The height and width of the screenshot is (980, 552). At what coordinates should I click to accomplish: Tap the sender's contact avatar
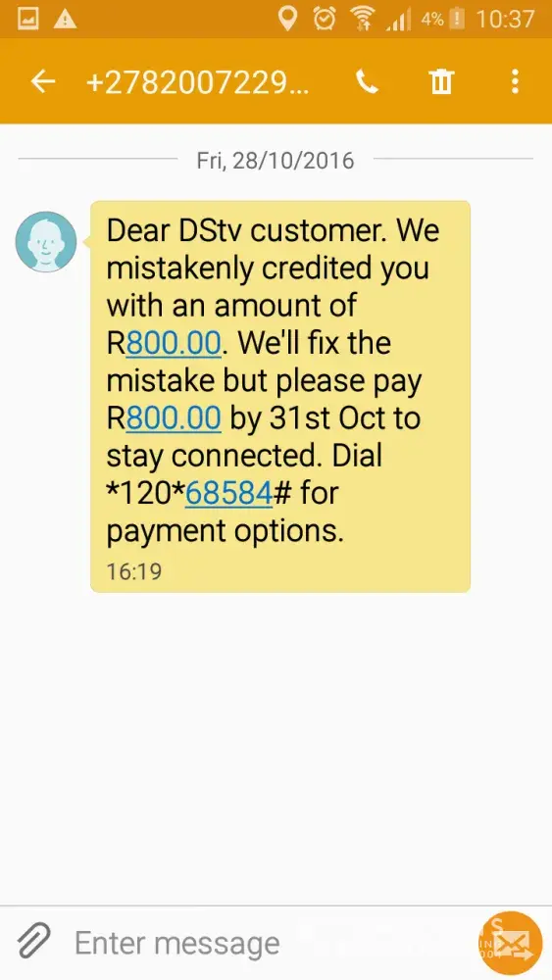click(46, 241)
